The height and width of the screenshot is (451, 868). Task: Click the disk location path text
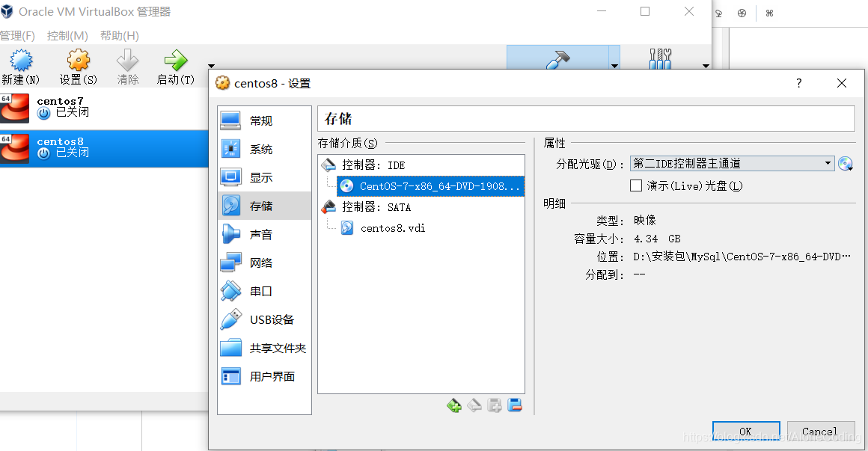point(742,257)
